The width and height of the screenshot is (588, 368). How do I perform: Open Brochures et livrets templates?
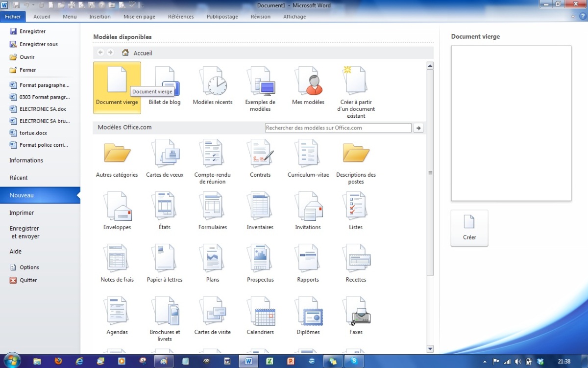(x=165, y=319)
